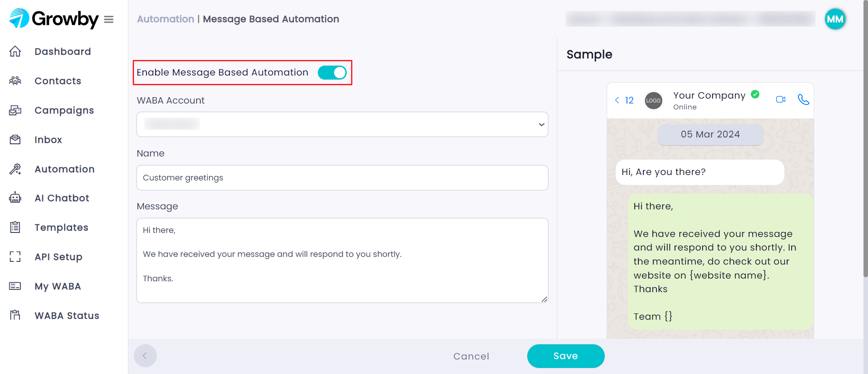Screen dimensions: 868x374
Task: Click the Automation breadcrumb link
Action: (x=165, y=19)
